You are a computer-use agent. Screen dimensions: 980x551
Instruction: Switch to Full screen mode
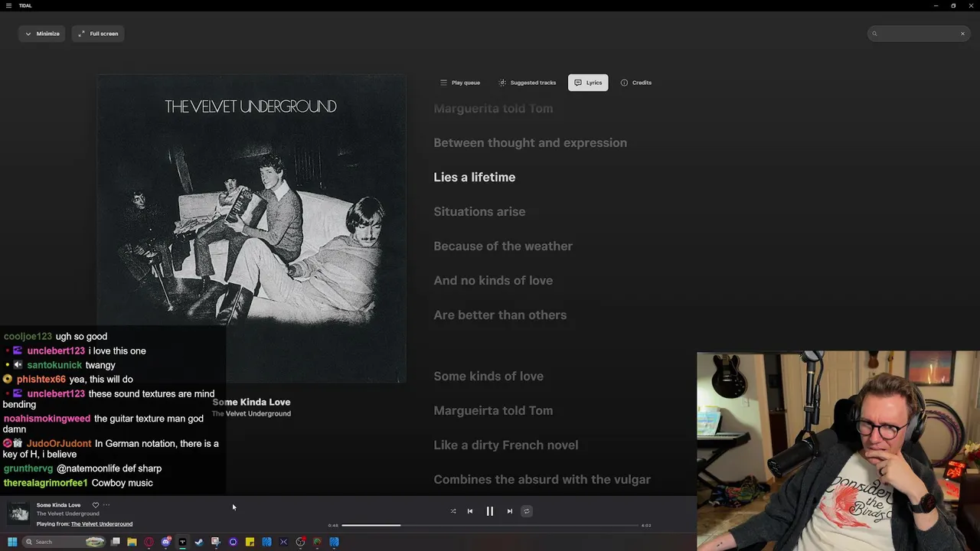(98, 34)
